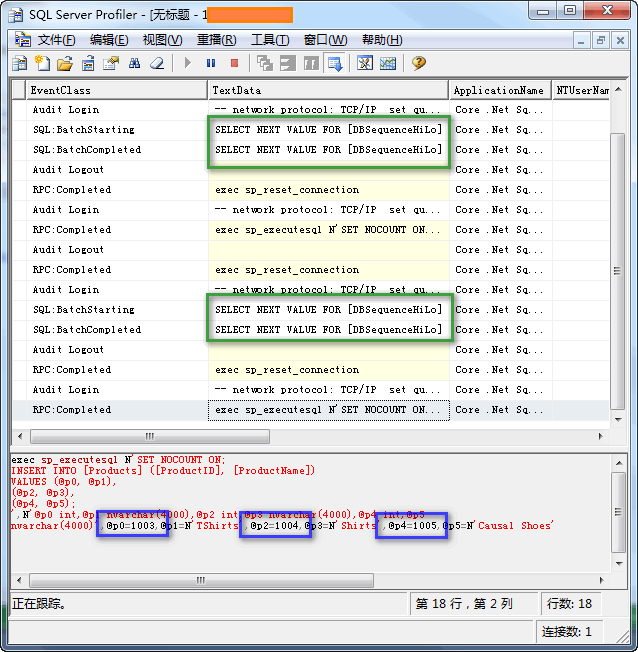Clear the trace window with the eraser icon
The image size is (638, 652).
pyautogui.click(x=157, y=64)
